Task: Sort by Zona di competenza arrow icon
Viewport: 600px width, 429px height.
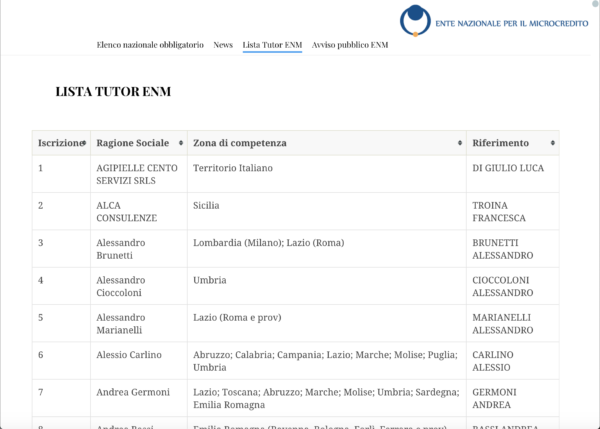Action: 460,143
